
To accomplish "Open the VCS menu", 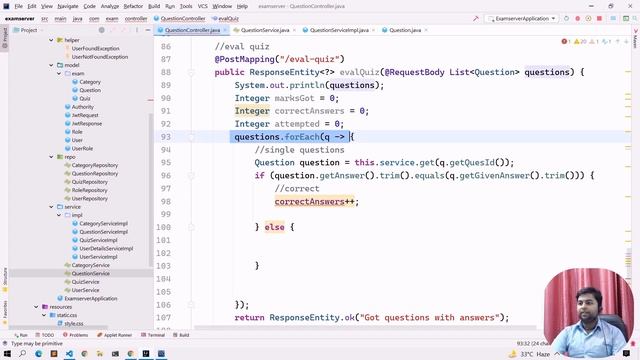I will 202,6.
